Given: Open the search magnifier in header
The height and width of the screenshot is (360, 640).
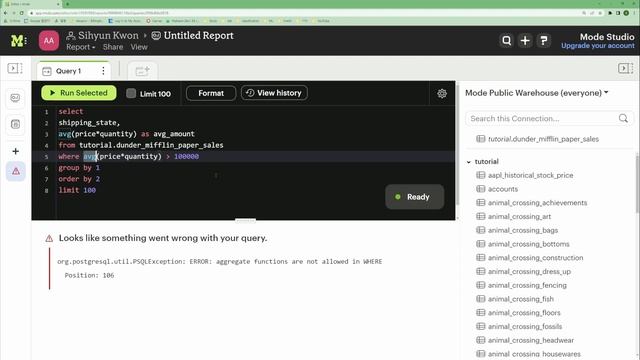Looking at the screenshot, I should click(507, 40).
